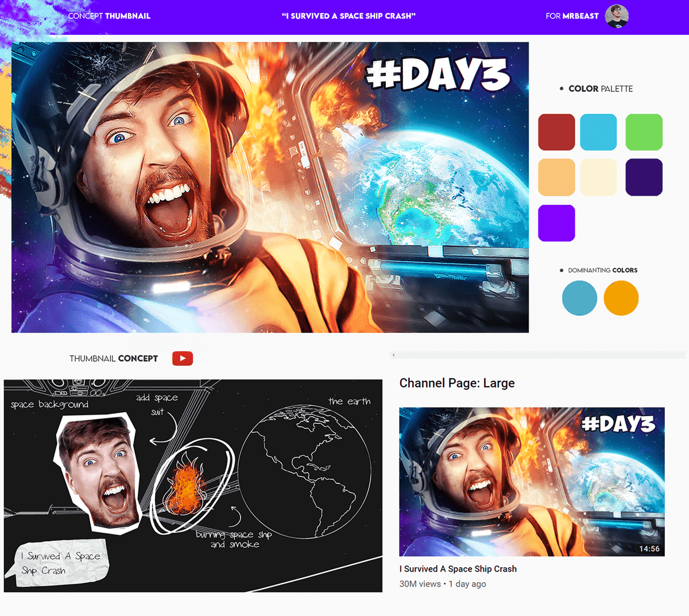Select the dark red palette swatch
Image resolution: width=689 pixels, height=616 pixels.
click(x=556, y=132)
